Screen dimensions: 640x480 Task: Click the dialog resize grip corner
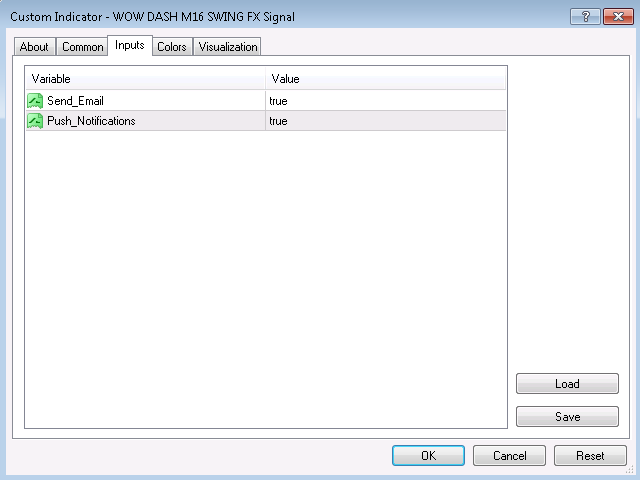coord(630,470)
